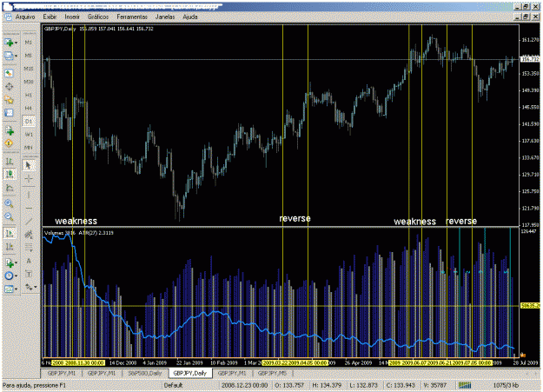Toggle the Auto Scroll chart icon
The width and height of the screenshot is (543, 392).
[9, 233]
